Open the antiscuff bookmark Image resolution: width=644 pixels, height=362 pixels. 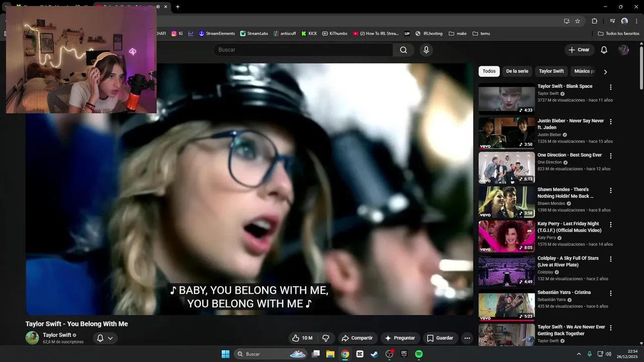pos(285,33)
